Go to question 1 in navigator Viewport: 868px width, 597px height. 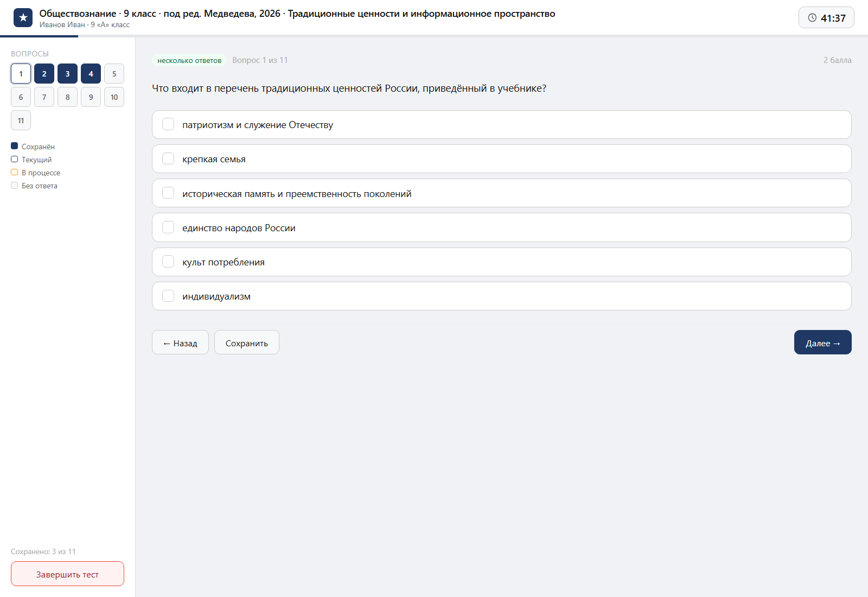point(21,74)
